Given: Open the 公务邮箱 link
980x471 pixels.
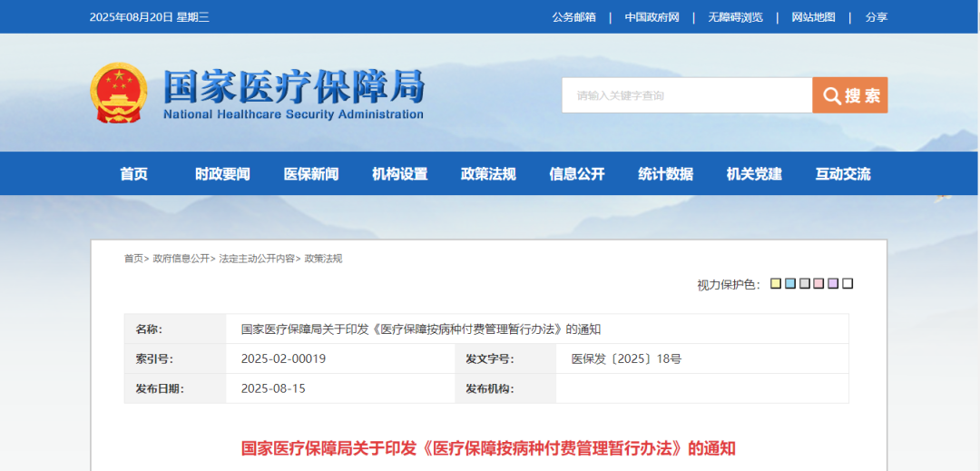Looking at the screenshot, I should pos(573,17).
